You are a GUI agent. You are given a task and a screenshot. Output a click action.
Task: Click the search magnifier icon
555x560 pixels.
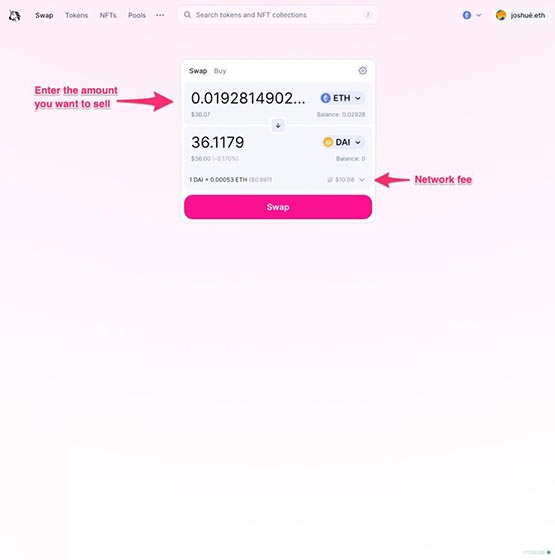pos(187,15)
